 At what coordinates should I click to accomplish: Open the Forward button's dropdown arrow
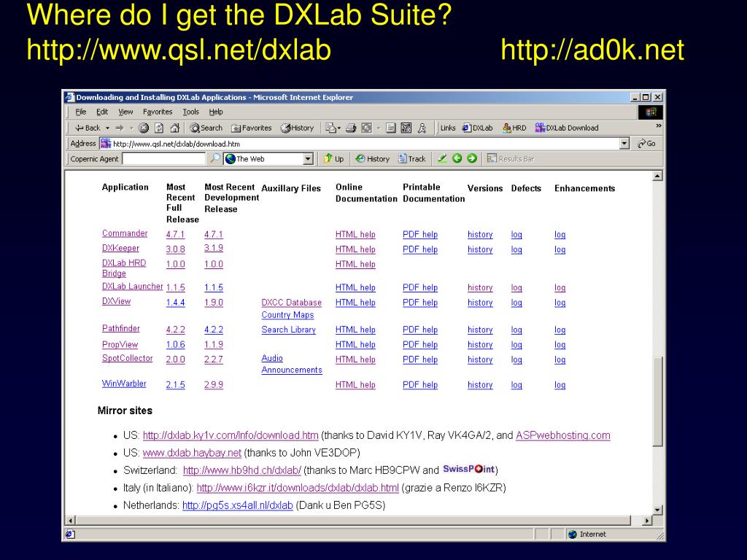click(131, 128)
